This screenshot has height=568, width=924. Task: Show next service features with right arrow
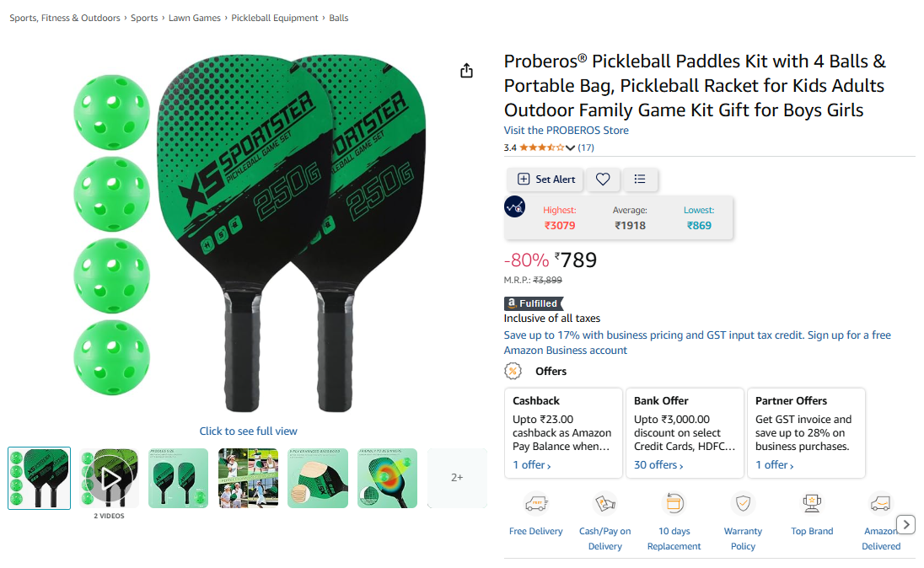905,524
